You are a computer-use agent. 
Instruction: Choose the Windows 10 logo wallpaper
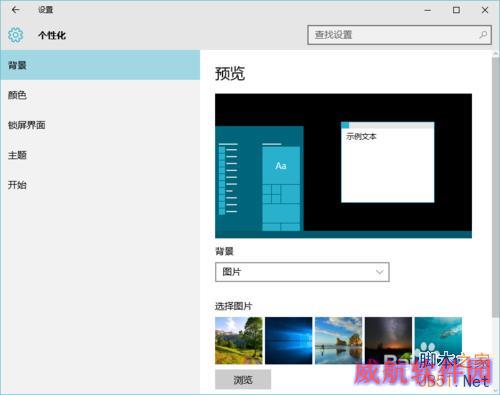point(289,340)
